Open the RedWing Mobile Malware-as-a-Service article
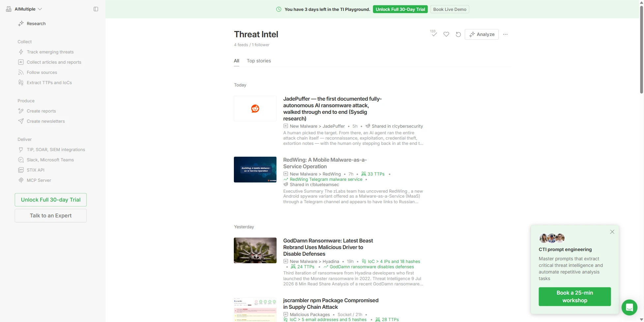 325,163
